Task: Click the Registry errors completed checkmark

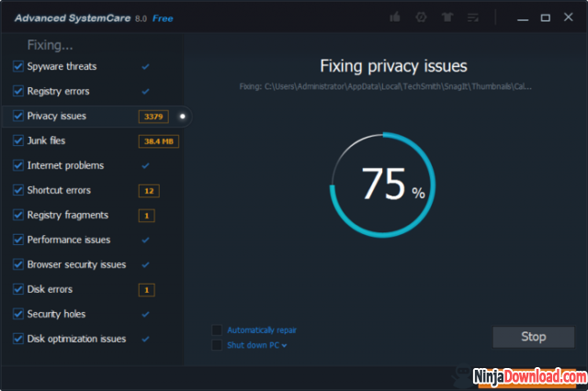Action: 145,92
